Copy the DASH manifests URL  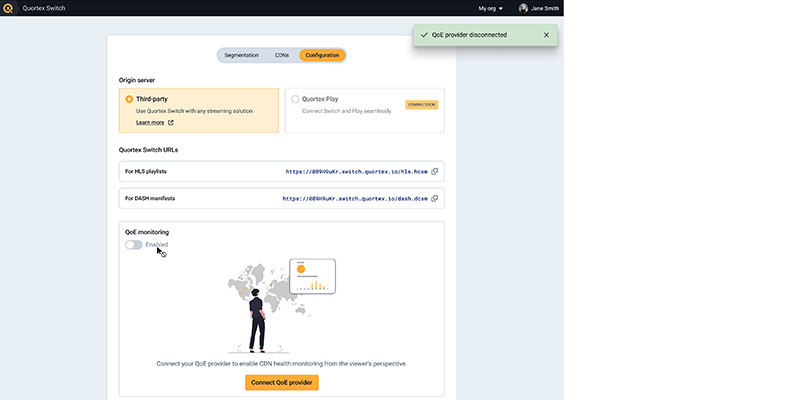(435, 198)
